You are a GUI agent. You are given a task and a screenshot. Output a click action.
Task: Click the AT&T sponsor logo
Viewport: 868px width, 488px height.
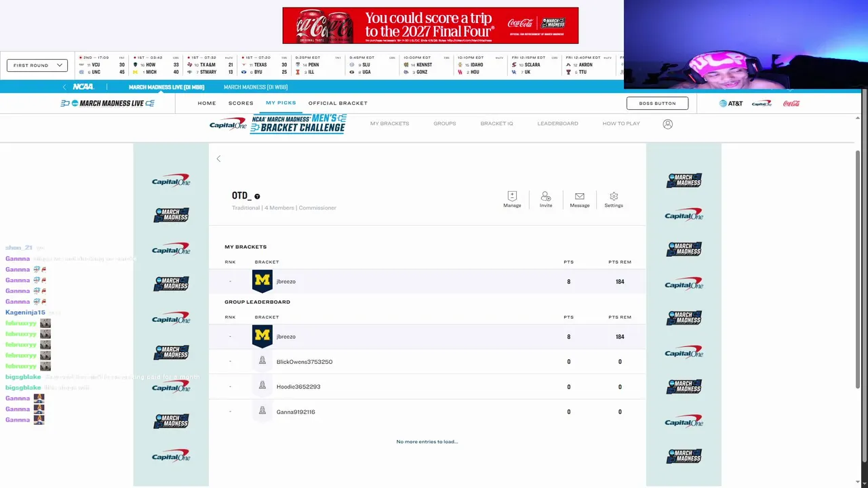pyautogui.click(x=731, y=103)
